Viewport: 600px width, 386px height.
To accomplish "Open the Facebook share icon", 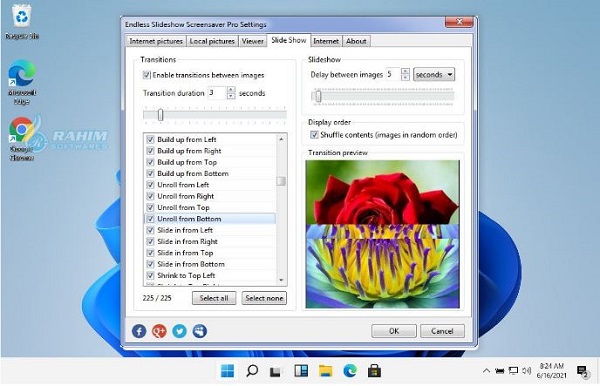I will click(x=139, y=331).
